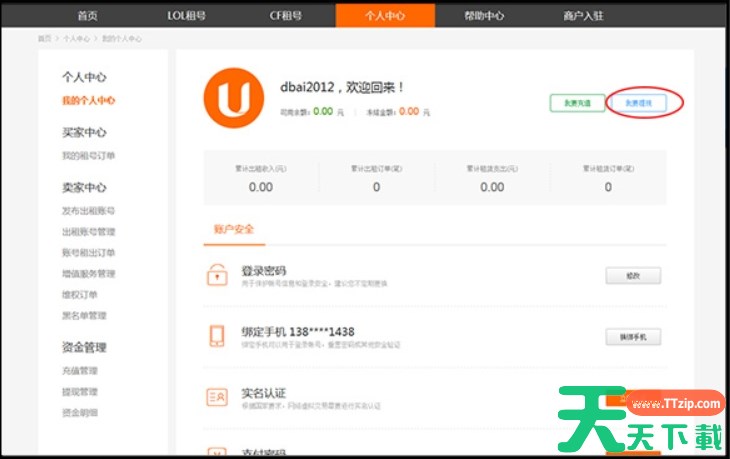Switch to the LOL租号 tab
This screenshot has width=730, height=459.
coord(186,16)
